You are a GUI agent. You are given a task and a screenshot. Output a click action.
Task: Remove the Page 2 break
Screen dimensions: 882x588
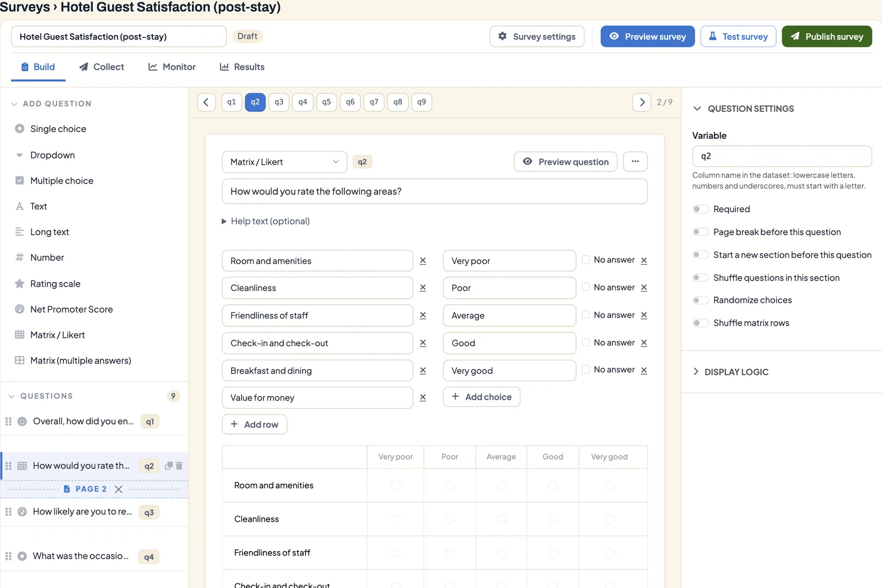(119, 489)
